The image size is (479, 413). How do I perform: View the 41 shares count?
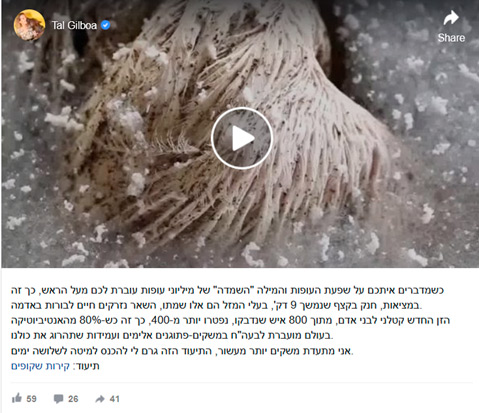tap(114, 399)
